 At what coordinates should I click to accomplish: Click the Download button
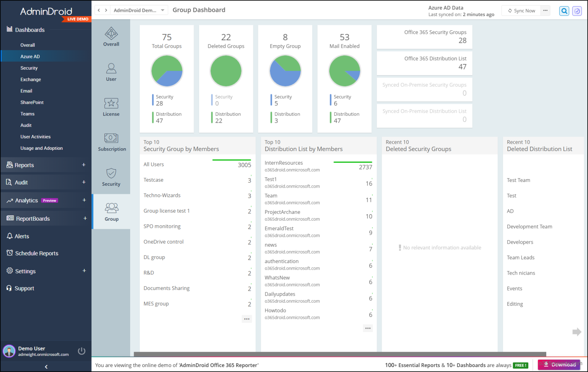pos(559,365)
